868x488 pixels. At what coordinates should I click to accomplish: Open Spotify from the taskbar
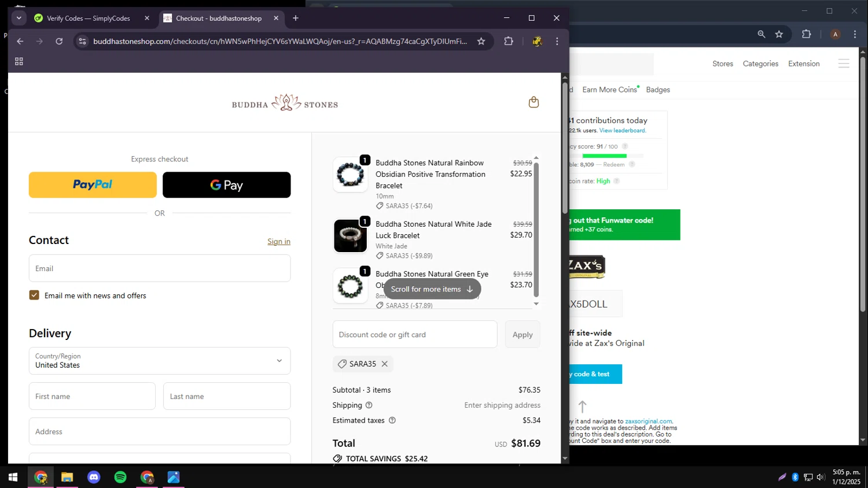coord(120,477)
